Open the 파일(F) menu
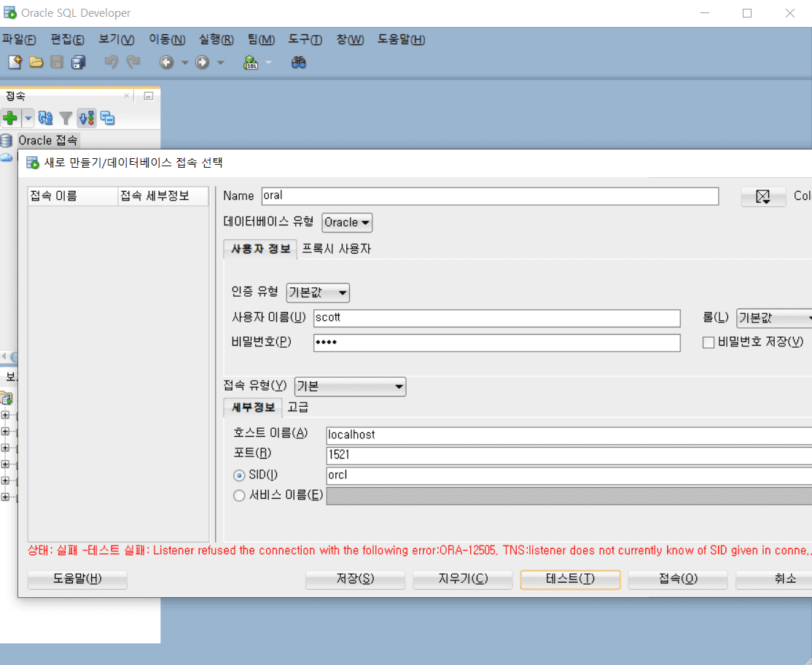Screen dimensions: 812x665 click(x=19, y=39)
